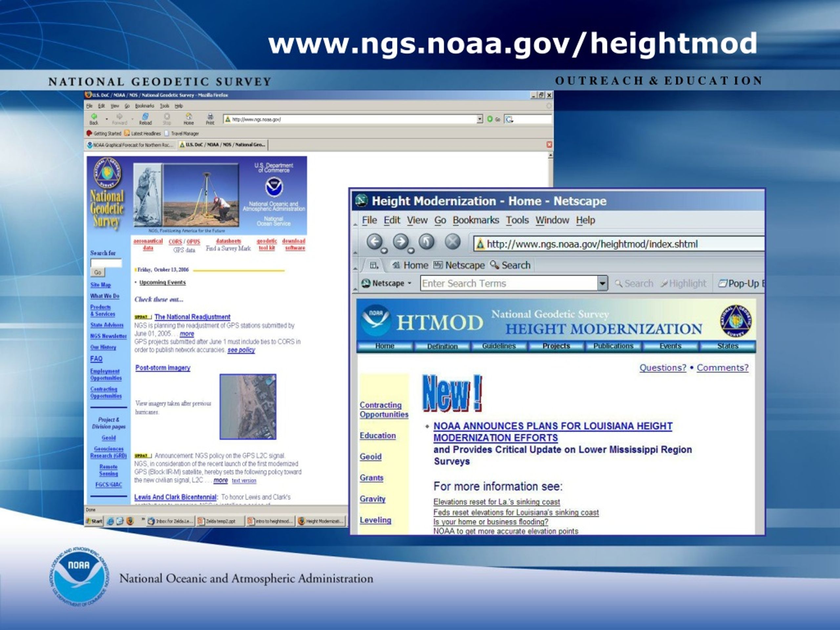Switch to NOAA Graphical Forecast tab in Firefox

pyautogui.click(x=130, y=145)
